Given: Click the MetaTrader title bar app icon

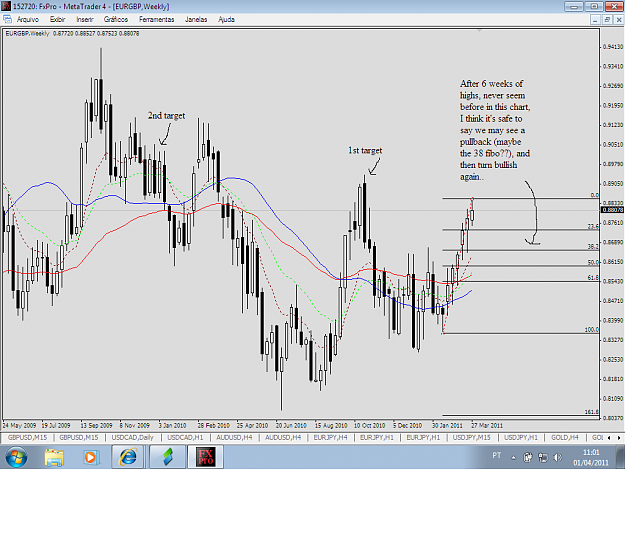Looking at the screenshot, I should click(x=6, y=6).
